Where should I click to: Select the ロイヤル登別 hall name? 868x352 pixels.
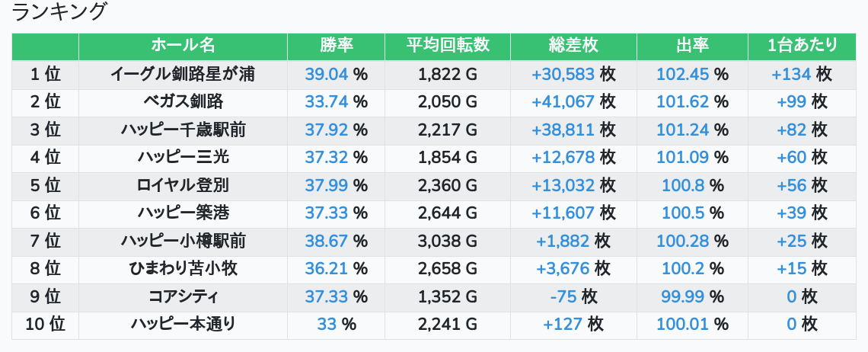183,185
